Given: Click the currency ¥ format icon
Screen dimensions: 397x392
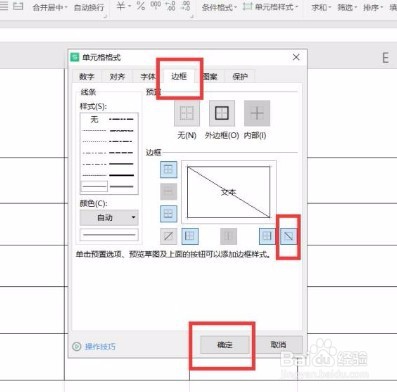Looking at the screenshot, I should click(121, 6).
